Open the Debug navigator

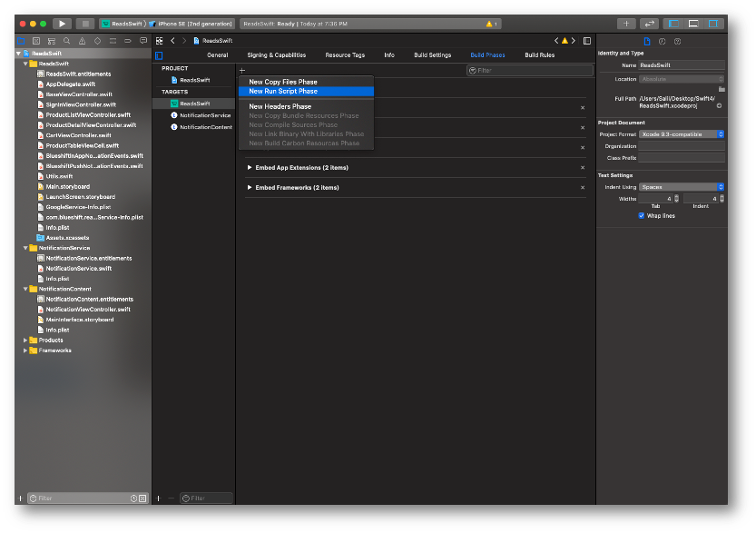(x=113, y=41)
